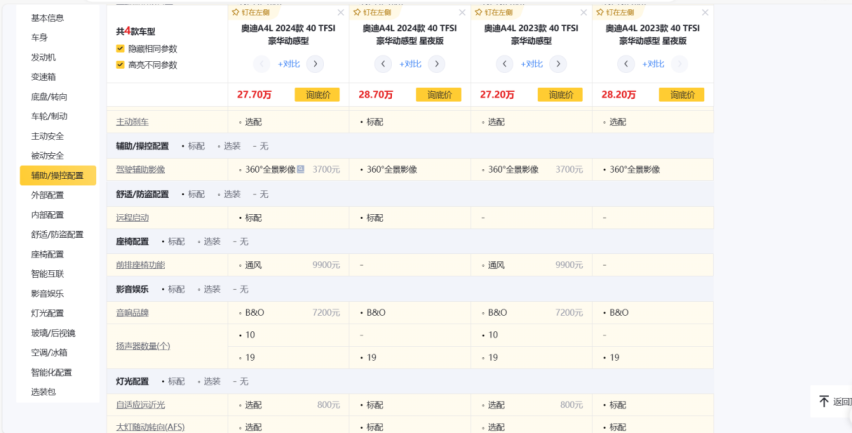The height and width of the screenshot is (433, 852).
Task: Click 奥迪A4L 2024款 40 TFSI 豪华动感型 星夜版 title
Action: [410, 34]
